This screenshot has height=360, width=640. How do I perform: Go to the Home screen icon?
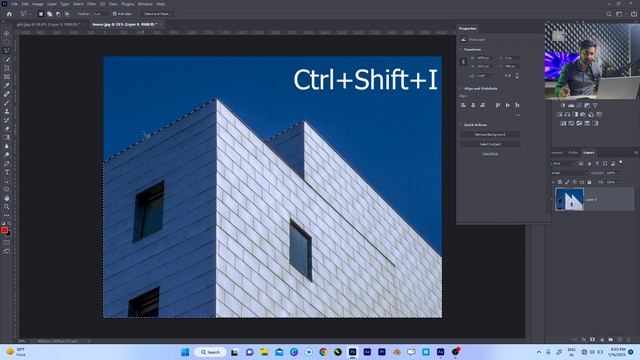(9, 14)
